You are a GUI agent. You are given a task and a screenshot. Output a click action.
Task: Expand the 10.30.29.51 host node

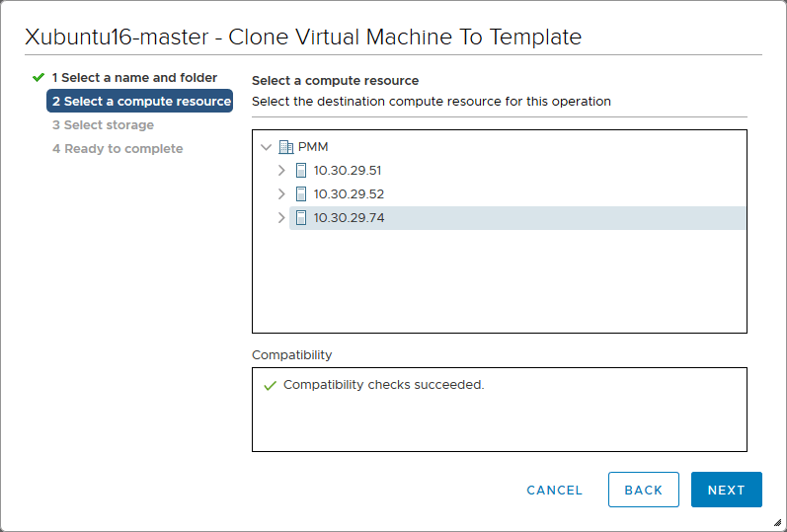[x=281, y=171]
